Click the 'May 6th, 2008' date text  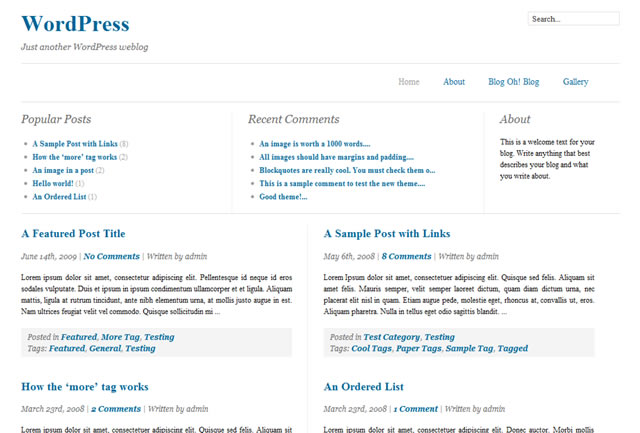349,256
